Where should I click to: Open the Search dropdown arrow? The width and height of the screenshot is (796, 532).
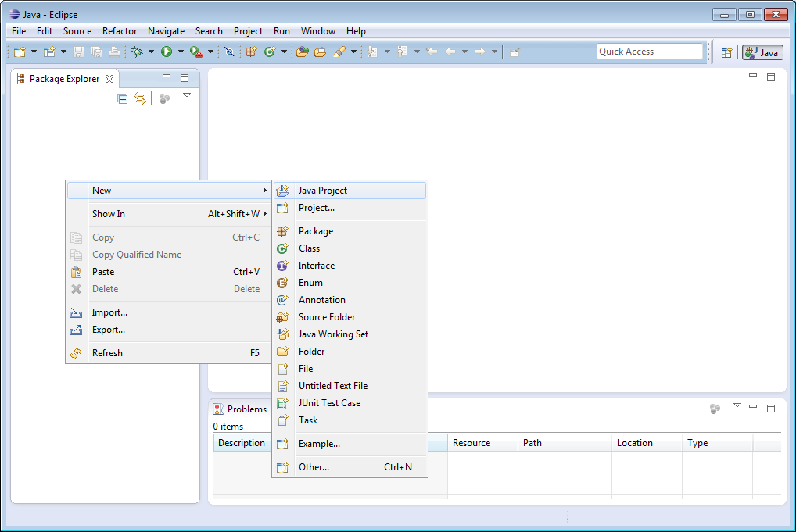pyautogui.click(x=354, y=52)
